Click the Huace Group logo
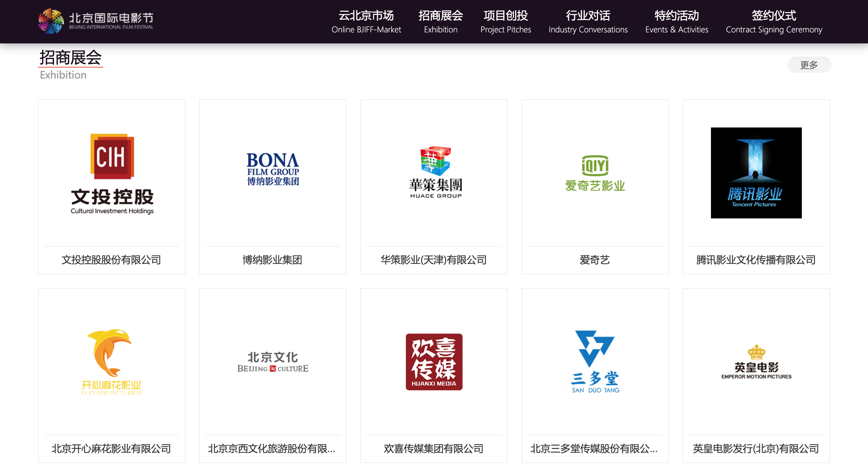 coord(435,172)
